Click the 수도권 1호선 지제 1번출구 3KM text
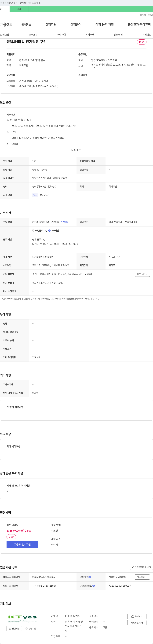 tap(48, 283)
